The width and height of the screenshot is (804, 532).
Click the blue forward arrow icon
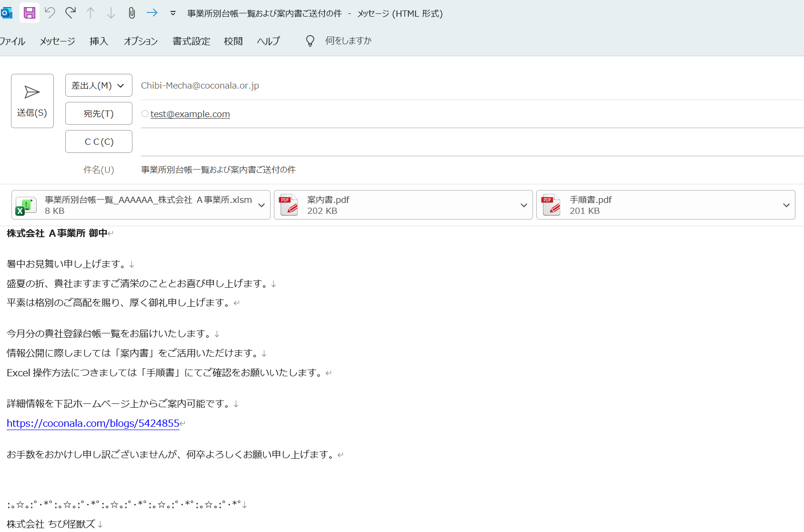(x=152, y=13)
